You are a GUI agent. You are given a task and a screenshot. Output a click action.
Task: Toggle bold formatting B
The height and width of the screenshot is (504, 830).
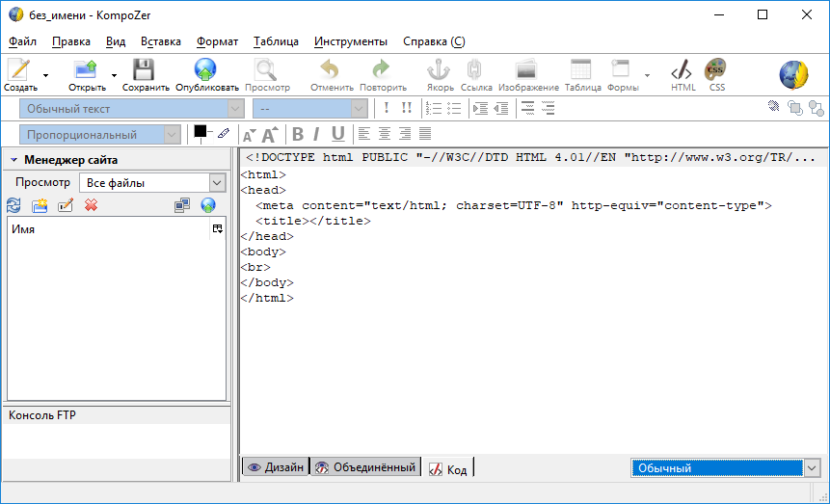298,135
